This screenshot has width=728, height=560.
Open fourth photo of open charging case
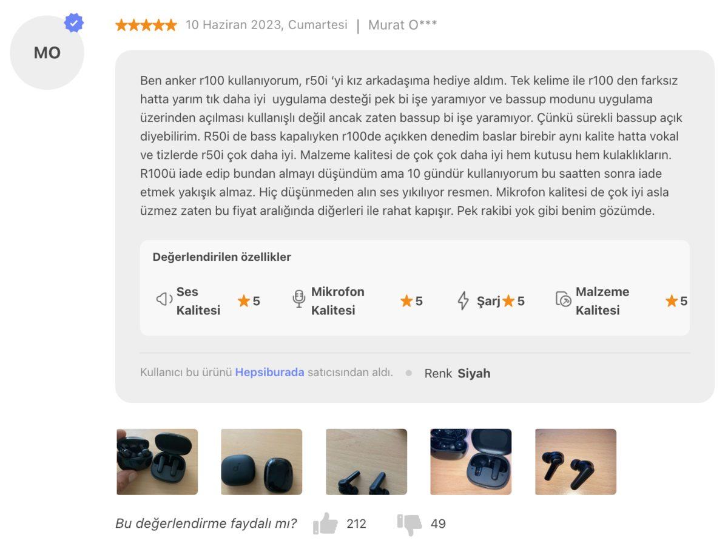[471, 462]
